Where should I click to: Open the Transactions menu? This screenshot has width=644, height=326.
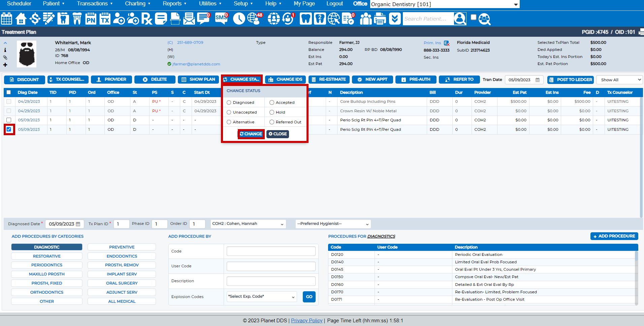(95, 4)
